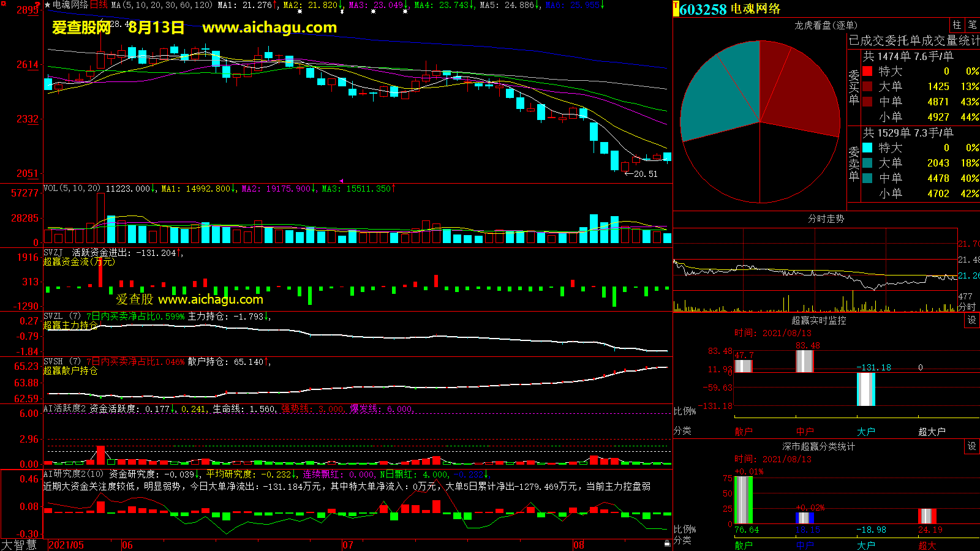Select the 大户 category in 超赢实时监控
Image resolution: width=980 pixels, height=551 pixels.
pos(865,432)
